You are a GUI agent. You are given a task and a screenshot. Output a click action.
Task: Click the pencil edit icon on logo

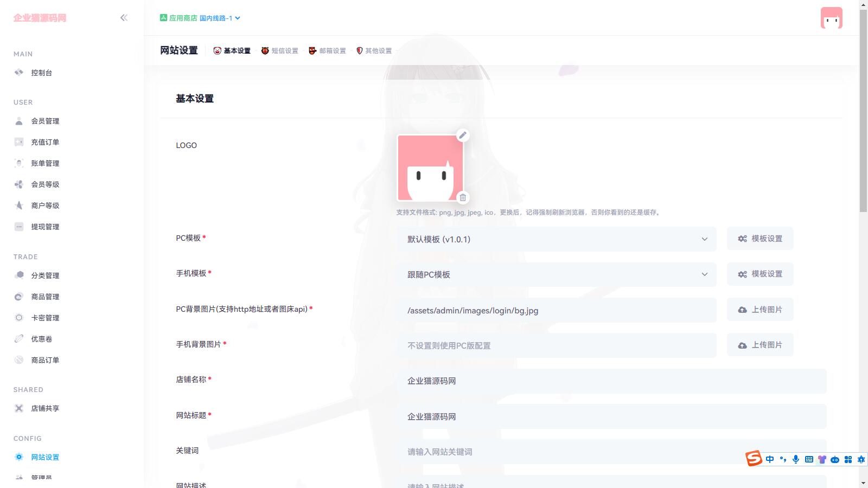[x=463, y=136]
